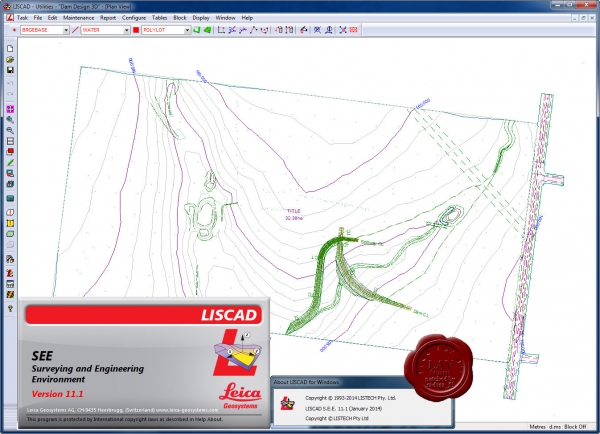600x434 pixels.
Task: Open the Help menu
Action: pos(247,18)
